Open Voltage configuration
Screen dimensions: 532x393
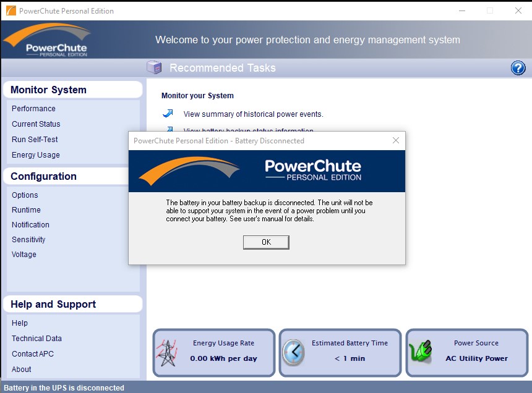(24, 255)
